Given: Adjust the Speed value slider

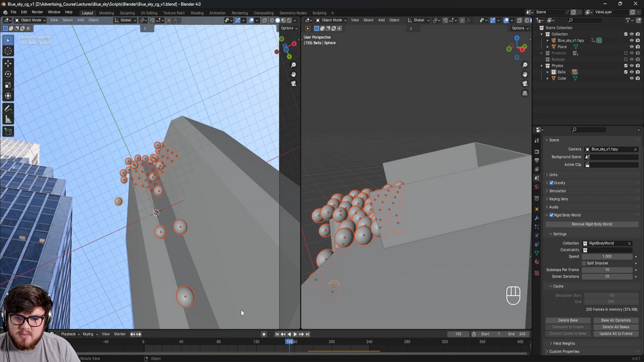Looking at the screenshot, I should [607, 256].
